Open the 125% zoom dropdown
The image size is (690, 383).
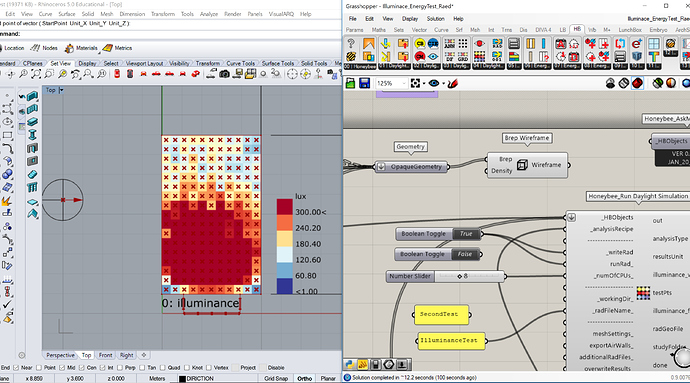point(391,83)
